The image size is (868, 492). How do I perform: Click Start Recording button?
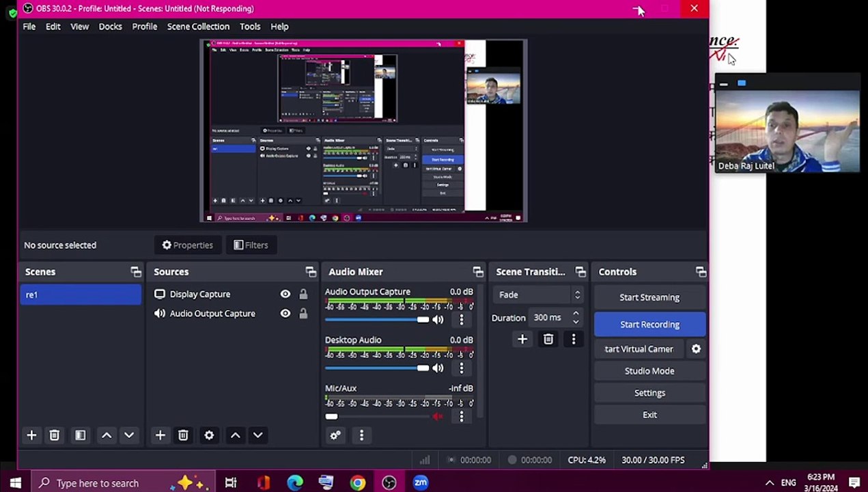click(x=649, y=325)
